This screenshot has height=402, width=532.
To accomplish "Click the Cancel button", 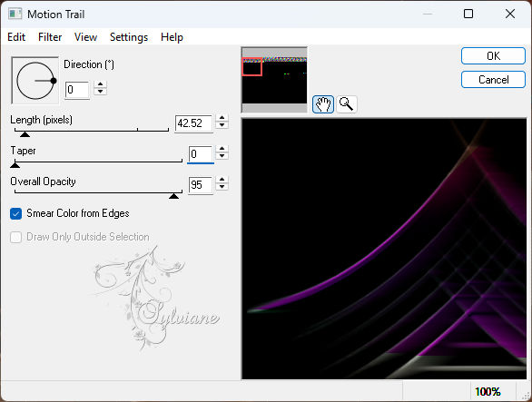I will pos(493,80).
